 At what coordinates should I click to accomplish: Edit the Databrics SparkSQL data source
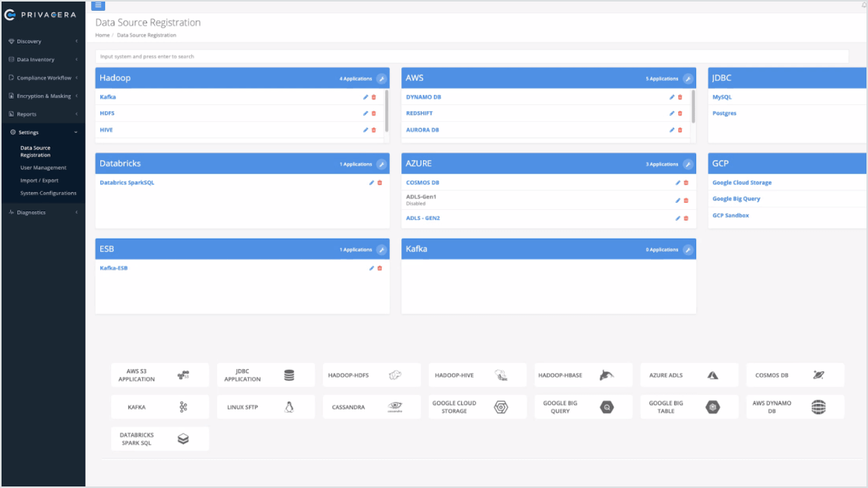click(371, 182)
